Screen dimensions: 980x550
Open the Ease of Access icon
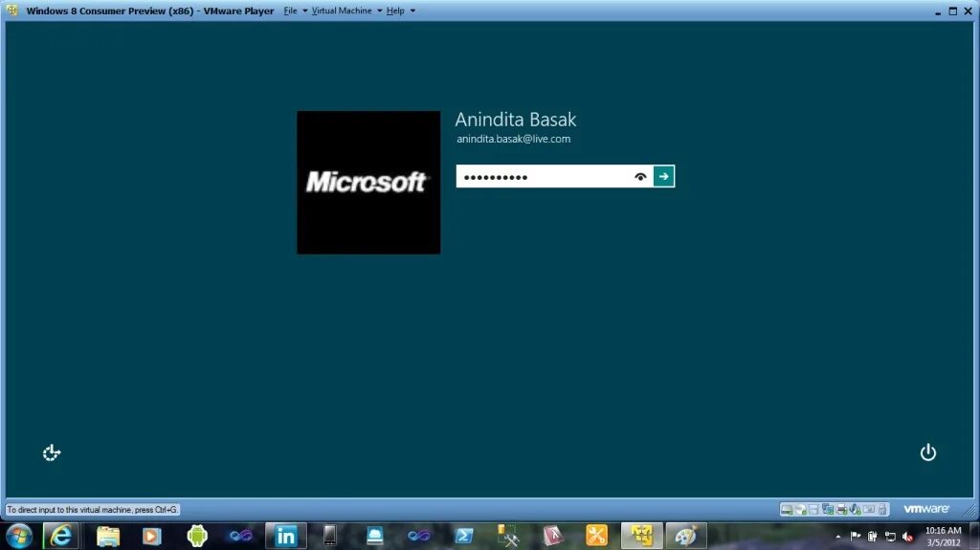coord(52,452)
